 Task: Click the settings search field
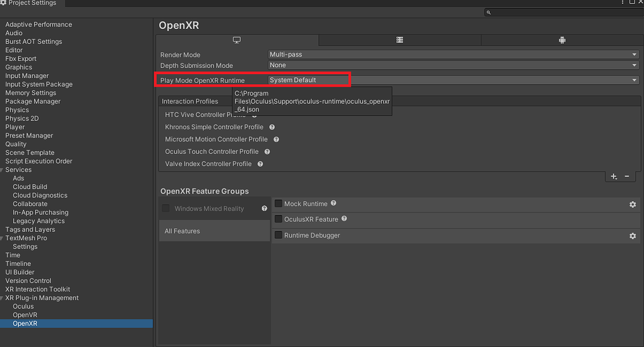point(563,13)
